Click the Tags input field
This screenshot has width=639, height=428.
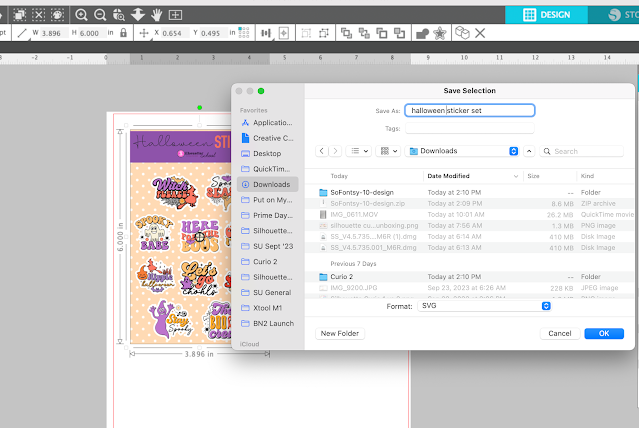(469, 128)
